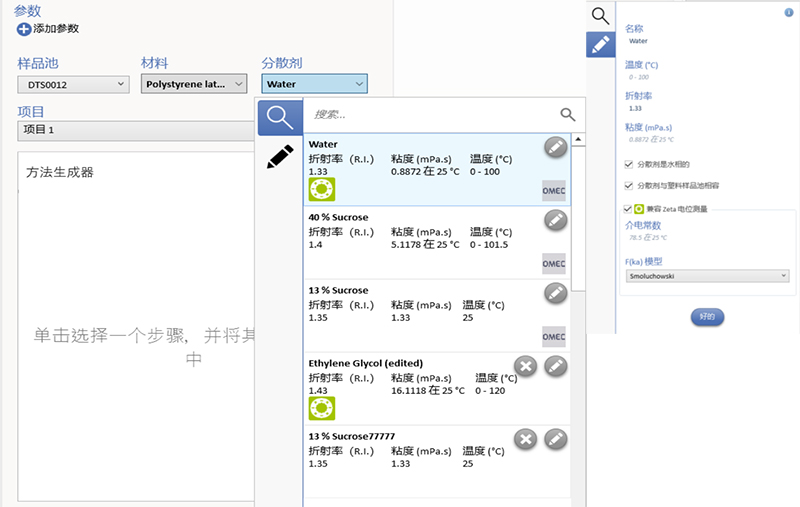Select blue pencil edit tab in right panel
Image resolution: width=800 pixels, height=507 pixels.
pos(601,44)
